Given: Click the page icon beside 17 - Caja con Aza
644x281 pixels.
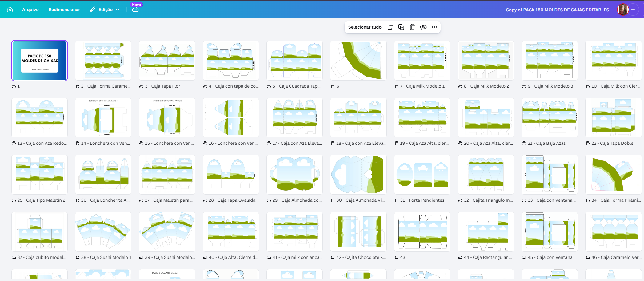Looking at the screenshot, I should pos(269,143).
